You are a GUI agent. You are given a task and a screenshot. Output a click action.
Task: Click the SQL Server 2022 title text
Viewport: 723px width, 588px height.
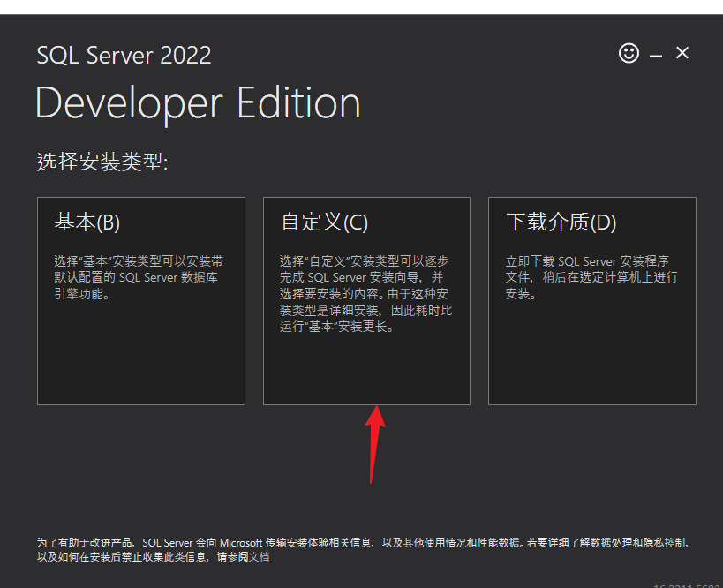[x=124, y=56]
